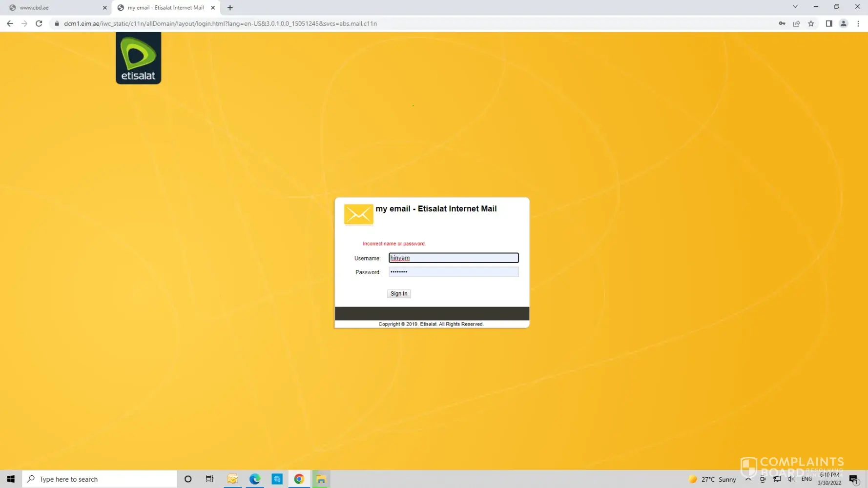Click the taskbar search box
The height and width of the screenshot is (488, 868).
[x=100, y=479]
